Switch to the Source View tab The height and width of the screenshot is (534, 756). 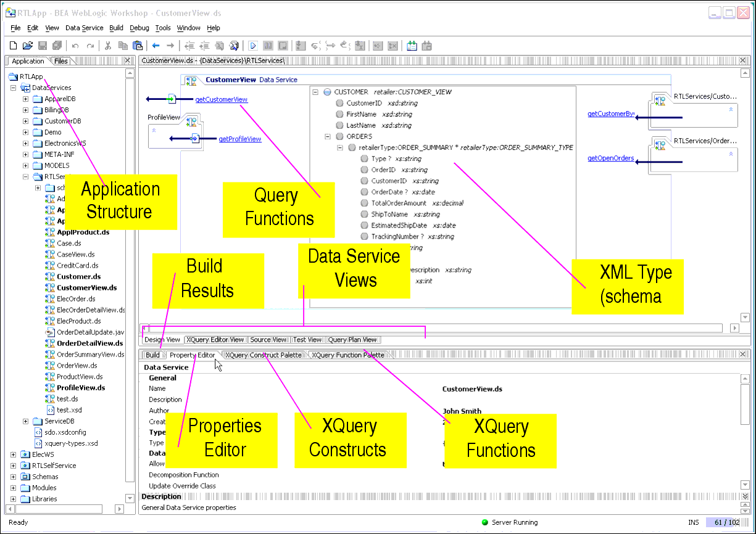click(x=268, y=340)
